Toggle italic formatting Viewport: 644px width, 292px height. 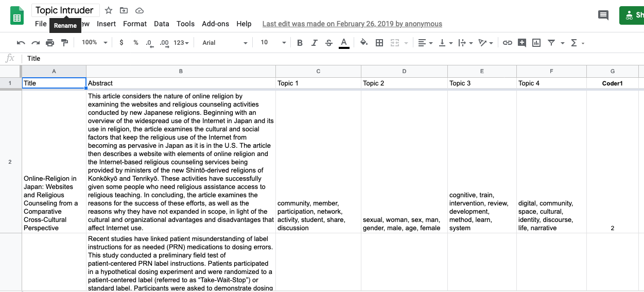pos(314,43)
